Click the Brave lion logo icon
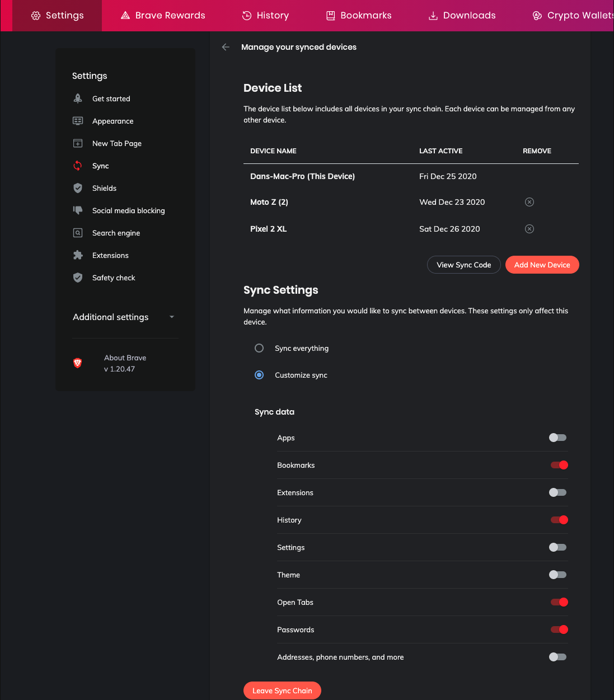Viewport: 614px width, 700px height. click(78, 363)
